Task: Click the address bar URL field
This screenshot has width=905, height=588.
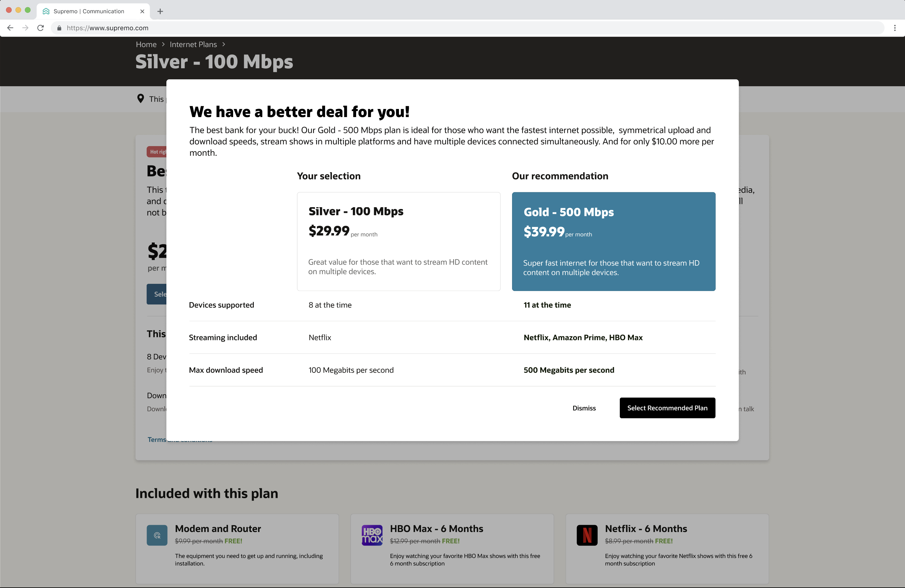Action: [266, 28]
